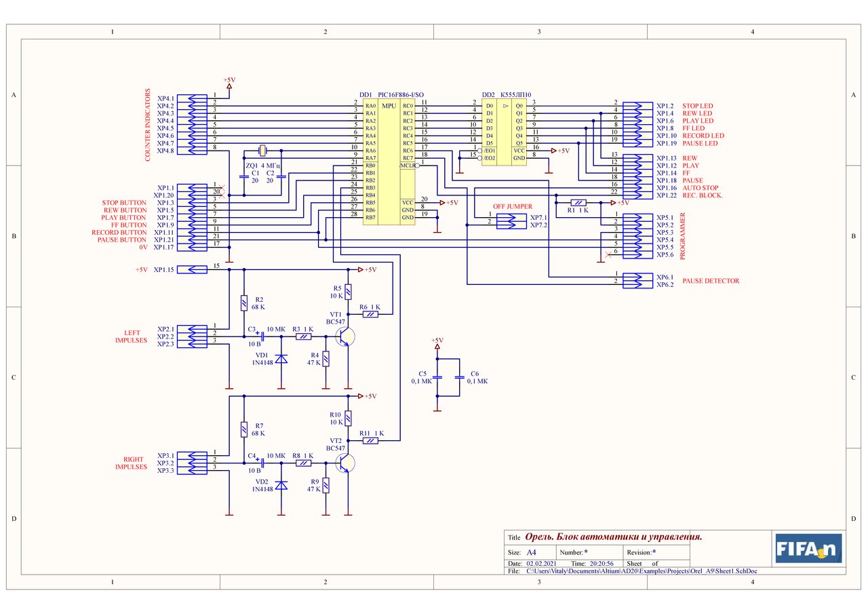
Task: Select the R10 resistor symbol
Action: (348, 418)
